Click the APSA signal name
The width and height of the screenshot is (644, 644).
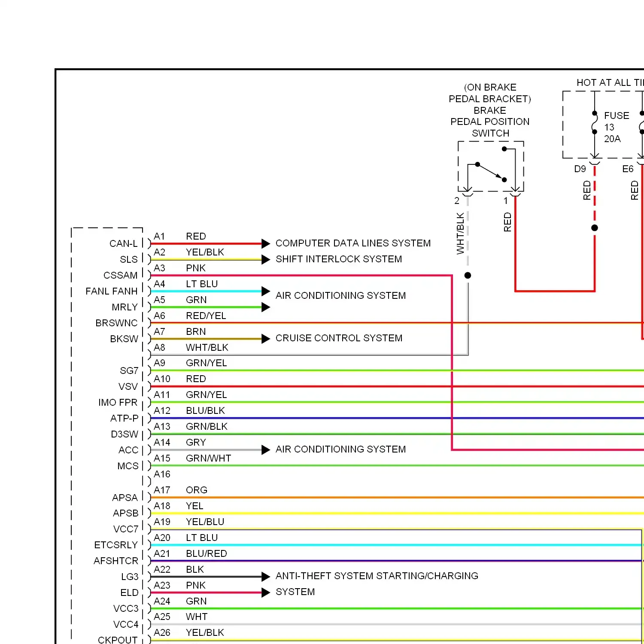click(125, 498)
